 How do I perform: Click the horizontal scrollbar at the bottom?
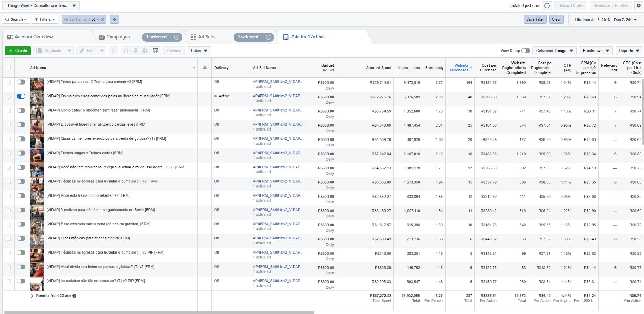click(x=159, y=312)
